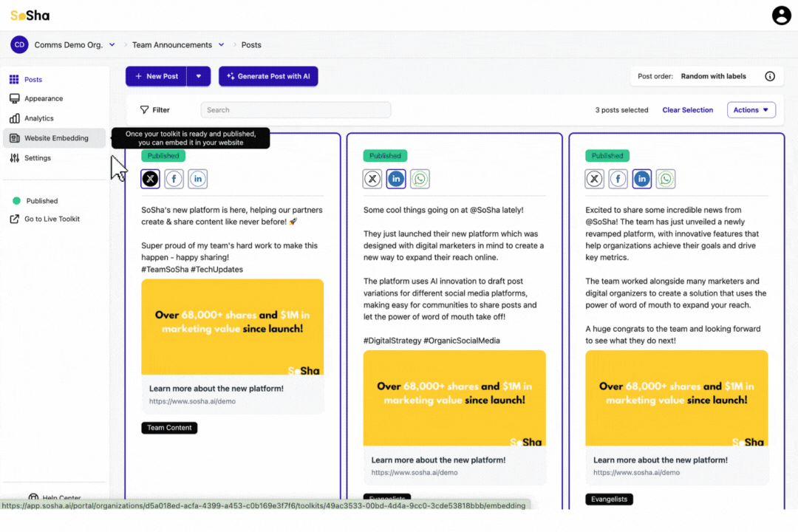The width and height of the screenshot is (798, 532).
Task: Click the external link icon beside Live Toolkit
Action: point(14,219)
